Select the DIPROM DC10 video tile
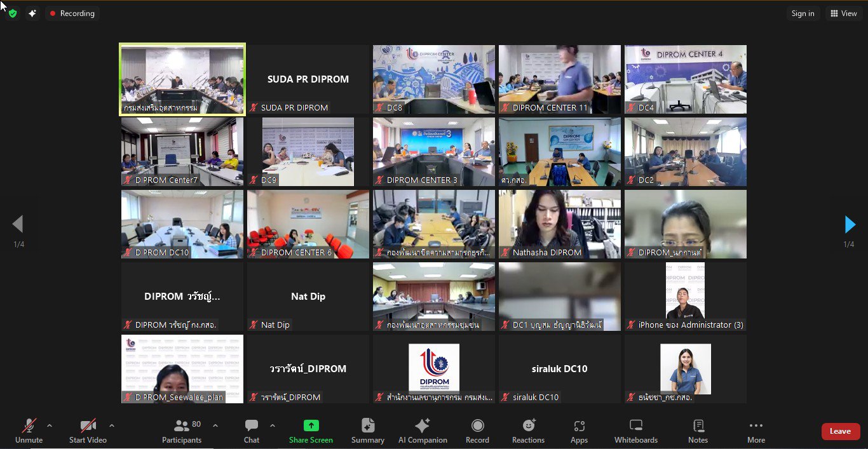Viewport: 868px width, 449px height. [x=182, y=224]
